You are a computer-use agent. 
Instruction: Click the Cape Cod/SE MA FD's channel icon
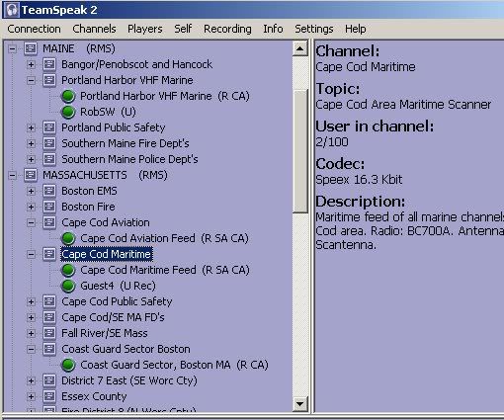[49, 317]
